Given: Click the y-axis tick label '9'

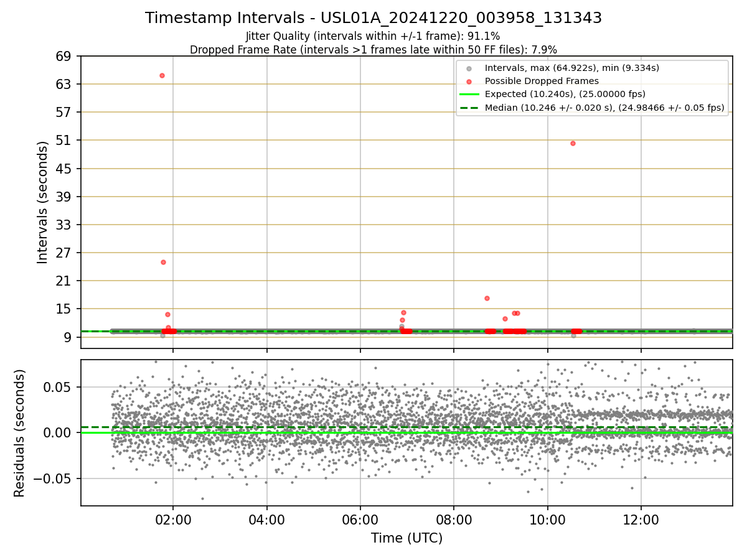Looking at the screenshot, I should click(69, 337).
